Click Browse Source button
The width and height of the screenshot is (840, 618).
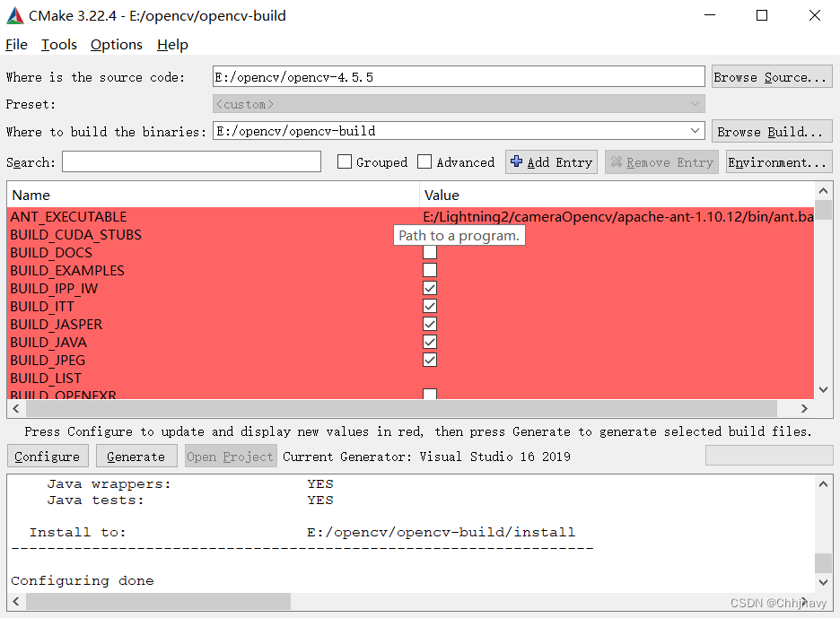[x=772, y=76]
